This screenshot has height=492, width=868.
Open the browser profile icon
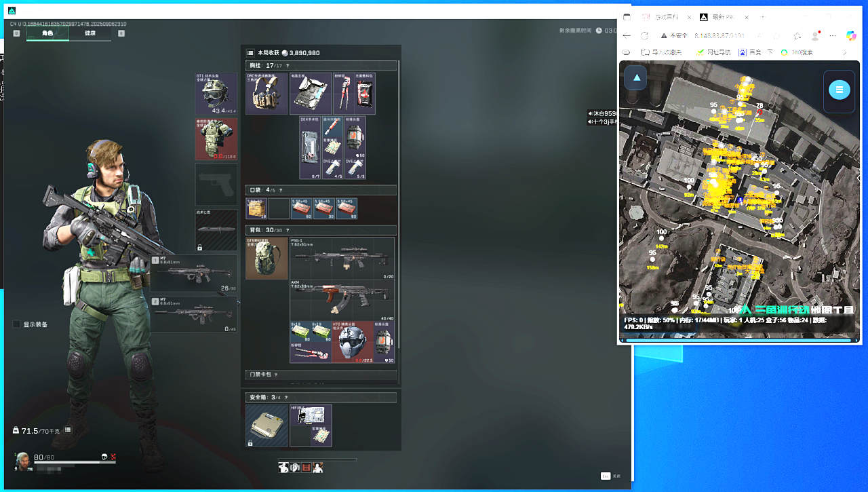816,35
